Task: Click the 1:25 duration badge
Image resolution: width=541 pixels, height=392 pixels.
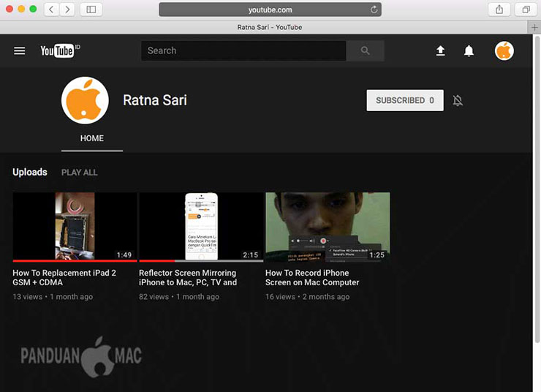Action: pyautogui.click(x=377, y=255)
